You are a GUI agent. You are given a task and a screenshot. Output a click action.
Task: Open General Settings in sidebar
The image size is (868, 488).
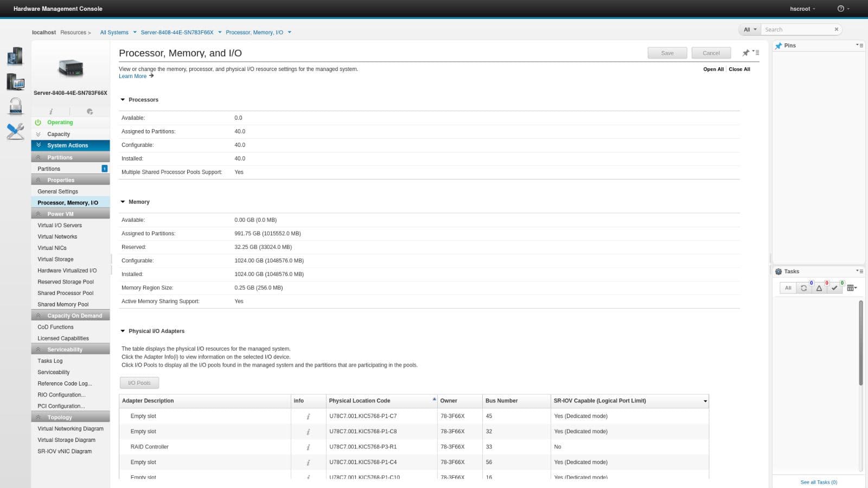click(58, 191)
